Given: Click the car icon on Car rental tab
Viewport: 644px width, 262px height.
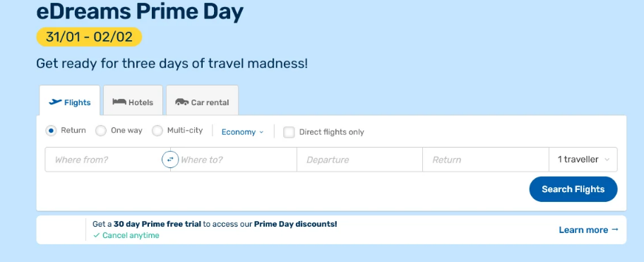Looking at the screenshot, I should tap(182, 102).
